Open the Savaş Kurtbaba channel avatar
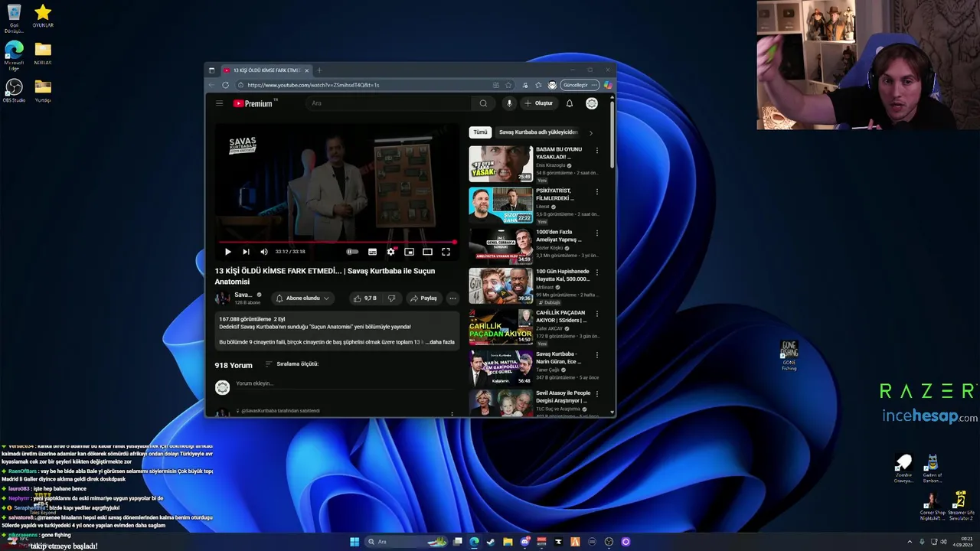Viewport: 980px width, 551px height. coord(222,298)
